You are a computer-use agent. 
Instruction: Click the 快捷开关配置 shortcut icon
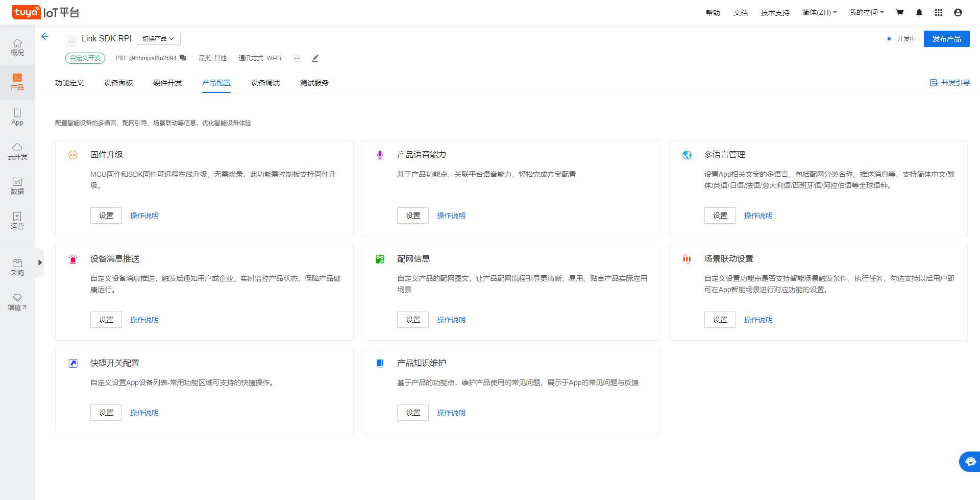click(73, 363)
